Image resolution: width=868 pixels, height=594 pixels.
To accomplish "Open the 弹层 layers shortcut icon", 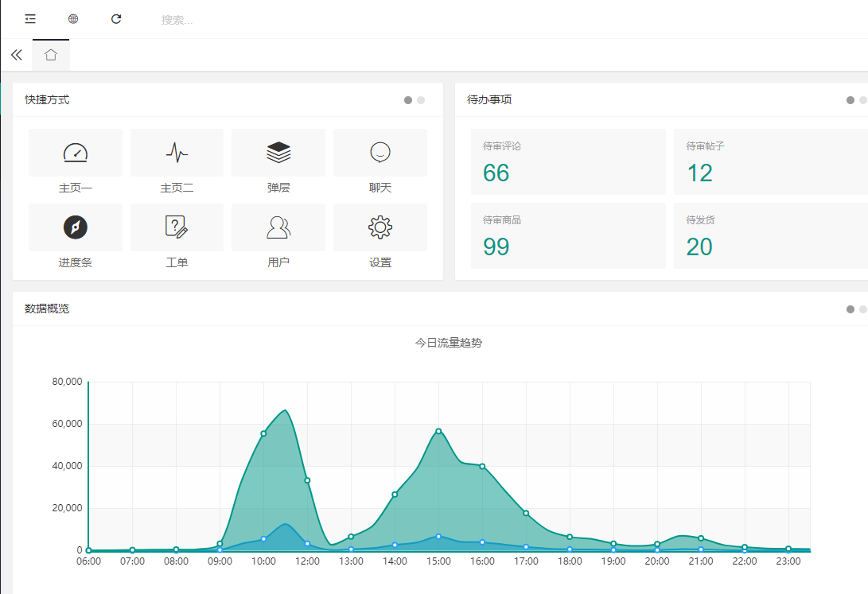I will coord(278,153).
